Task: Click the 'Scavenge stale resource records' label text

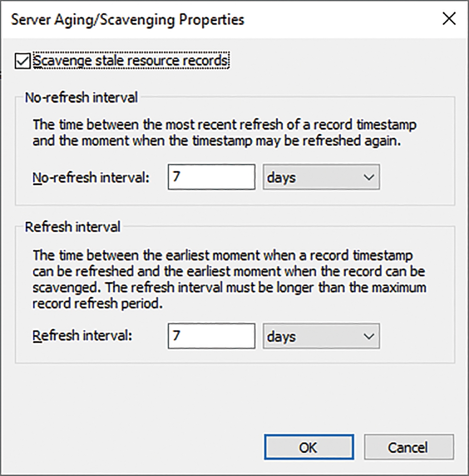Action: (130, 60)
